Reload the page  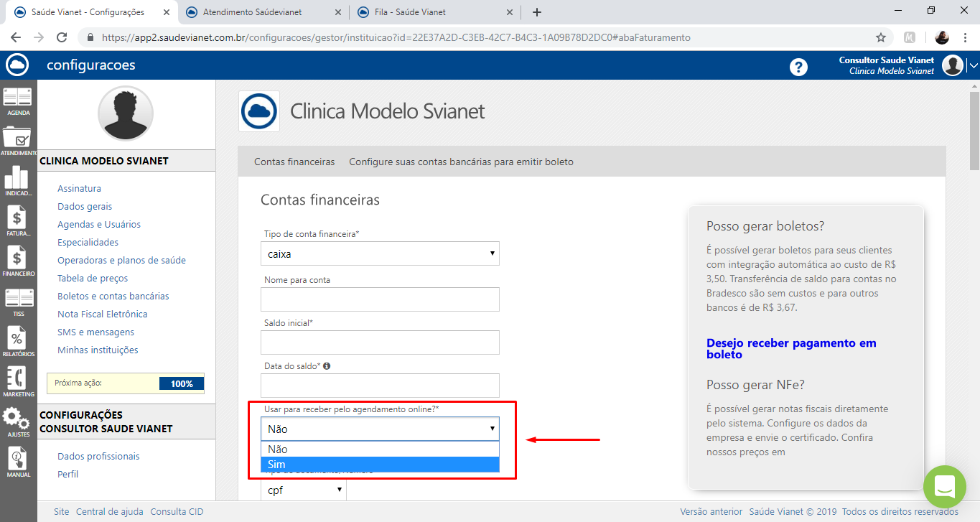pos(62,37)
